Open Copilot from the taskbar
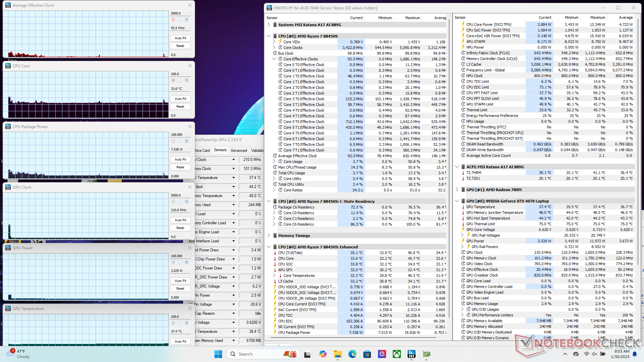The image size is (644, 362). pyautogui.click(x=323, y=354)
